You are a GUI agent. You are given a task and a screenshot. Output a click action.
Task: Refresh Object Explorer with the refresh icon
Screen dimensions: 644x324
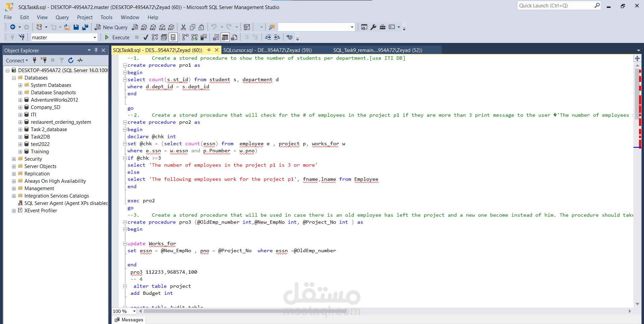tap(71, 60)
